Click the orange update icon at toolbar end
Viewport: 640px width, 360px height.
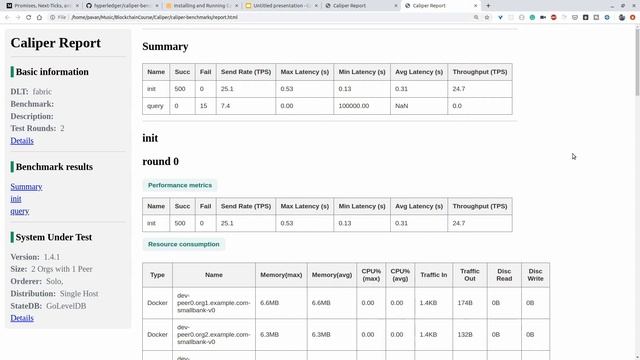[x=632, y=18]
